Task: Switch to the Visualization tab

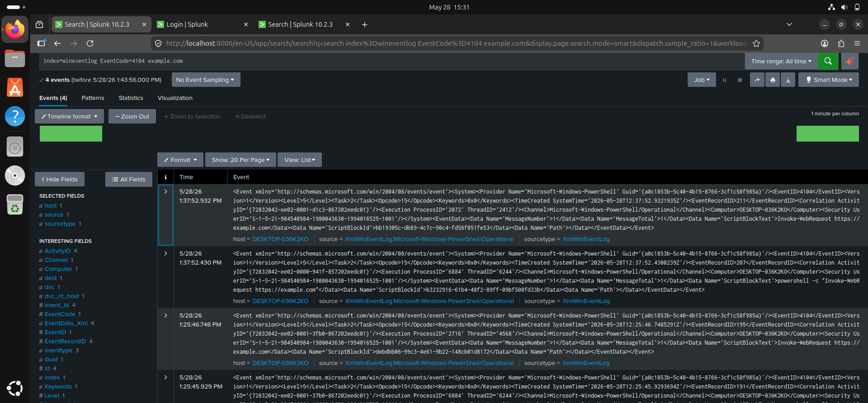Action: pos(175,98)
